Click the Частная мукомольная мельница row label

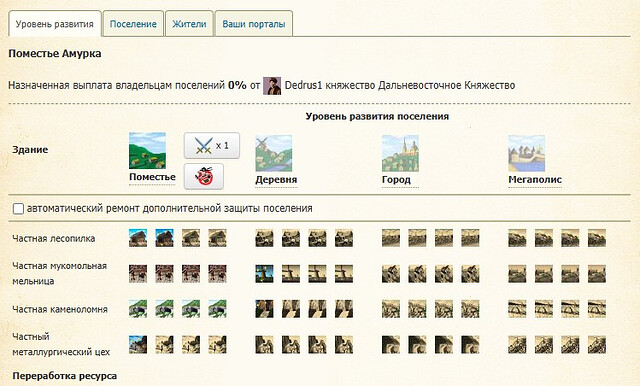point(60,273)
